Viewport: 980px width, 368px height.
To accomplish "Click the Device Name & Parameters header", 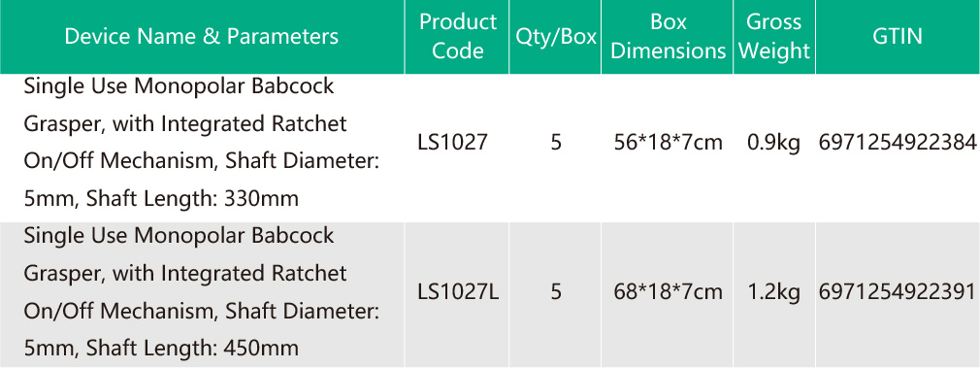I will [201, 36].
